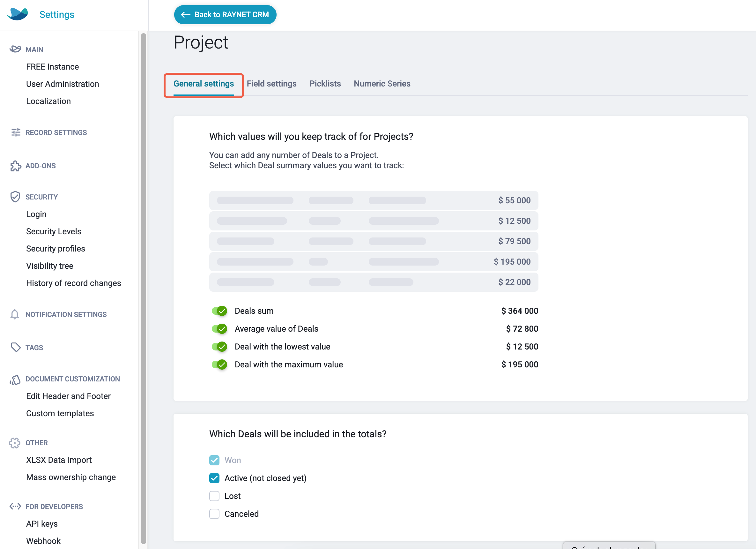Expand the ADD-ONS sidebar section

point(41,166)
